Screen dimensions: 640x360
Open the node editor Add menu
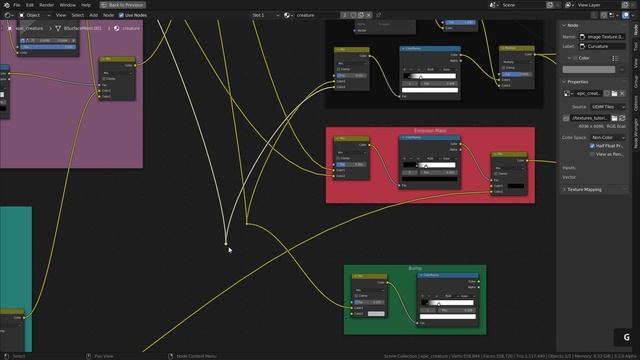(93, 15)
